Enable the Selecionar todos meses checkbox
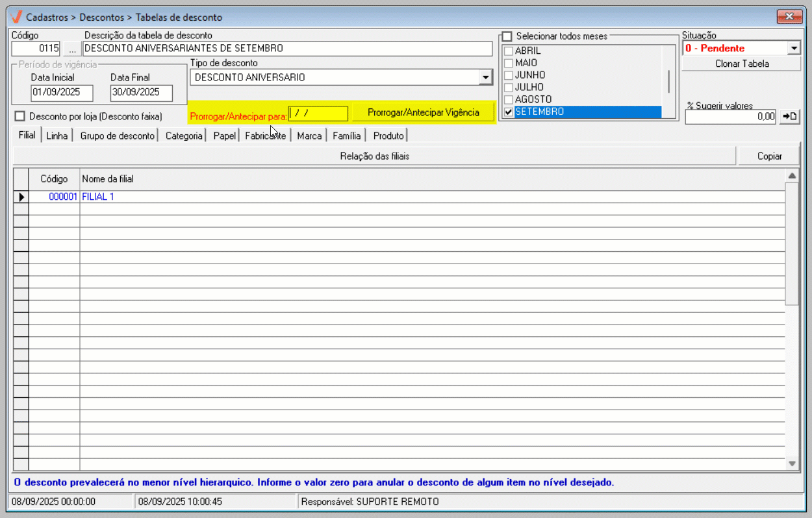The image size is (812, 518). coord(507,36)
